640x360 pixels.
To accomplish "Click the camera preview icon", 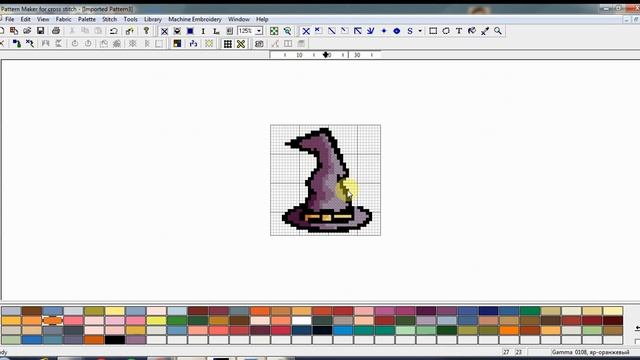I will click(259, 44).
